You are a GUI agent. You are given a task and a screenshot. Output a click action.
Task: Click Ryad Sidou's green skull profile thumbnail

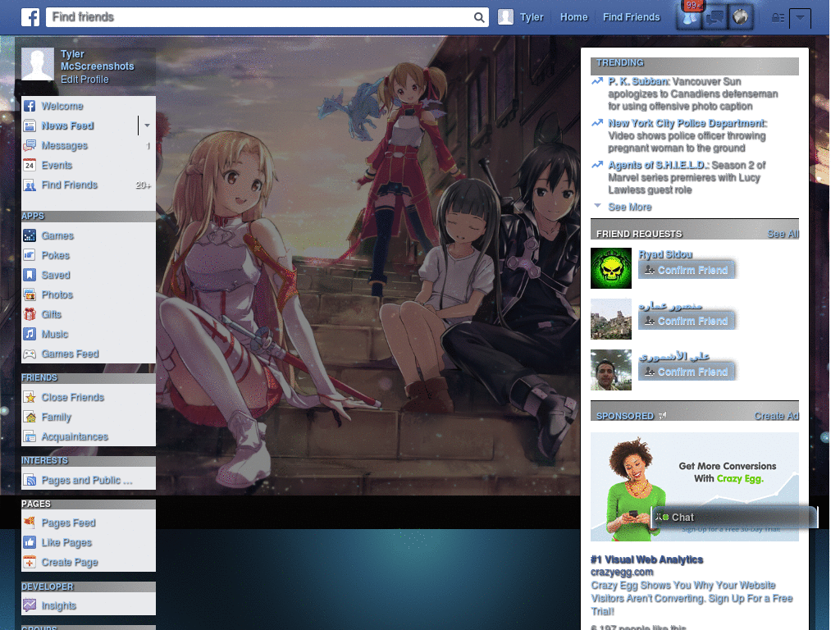[611, 268]
